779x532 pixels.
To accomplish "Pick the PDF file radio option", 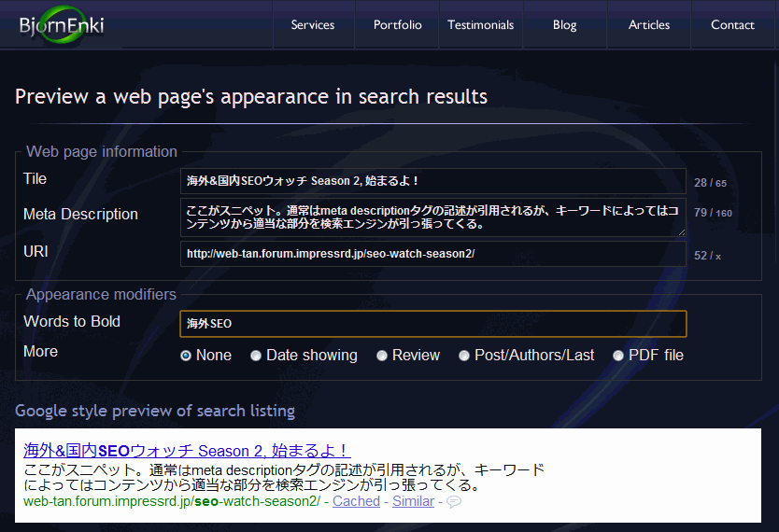I will [618, 356].
